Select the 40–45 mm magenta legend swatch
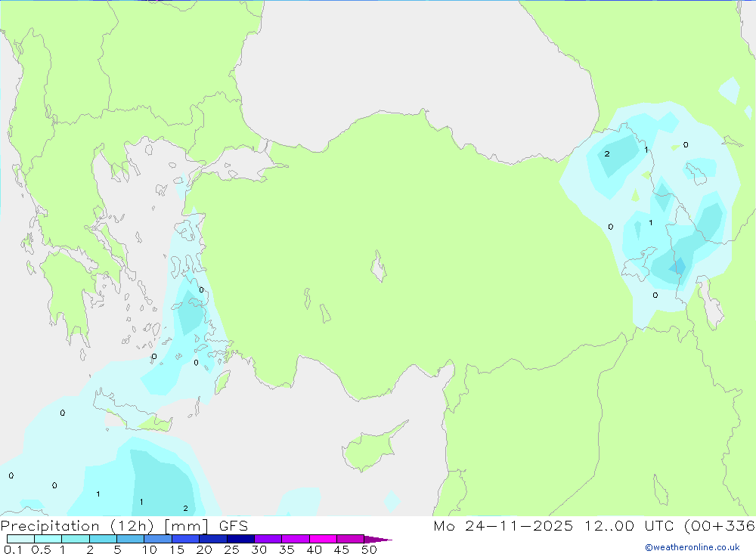Image resolution: width=756 pixels, height=554 pixels. pyautogui.click(x=323, y=539)
